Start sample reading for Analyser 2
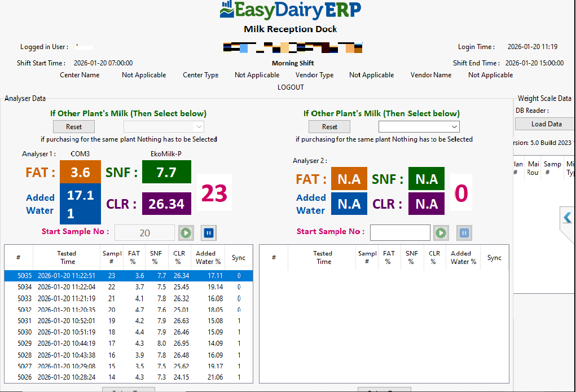This screenshot has width=576, height=392. pos(441,232)
